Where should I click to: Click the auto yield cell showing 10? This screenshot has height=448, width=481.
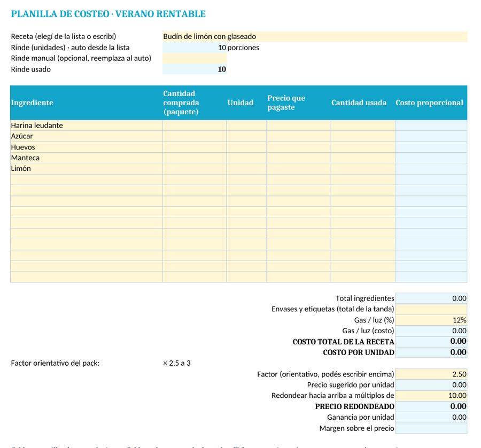point(195,48)
